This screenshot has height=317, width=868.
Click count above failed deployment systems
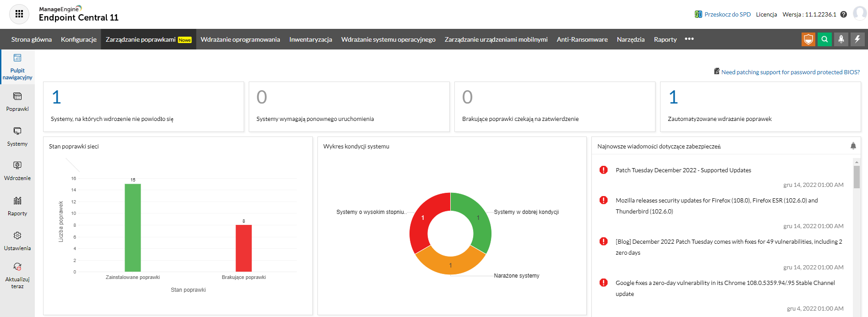tap(56, 97)
